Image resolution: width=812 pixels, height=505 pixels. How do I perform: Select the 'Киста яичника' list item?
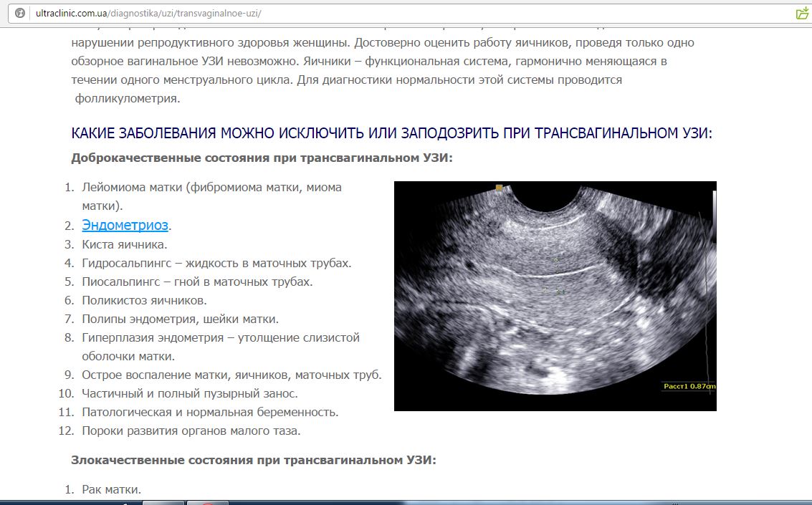tap(125, 244)
